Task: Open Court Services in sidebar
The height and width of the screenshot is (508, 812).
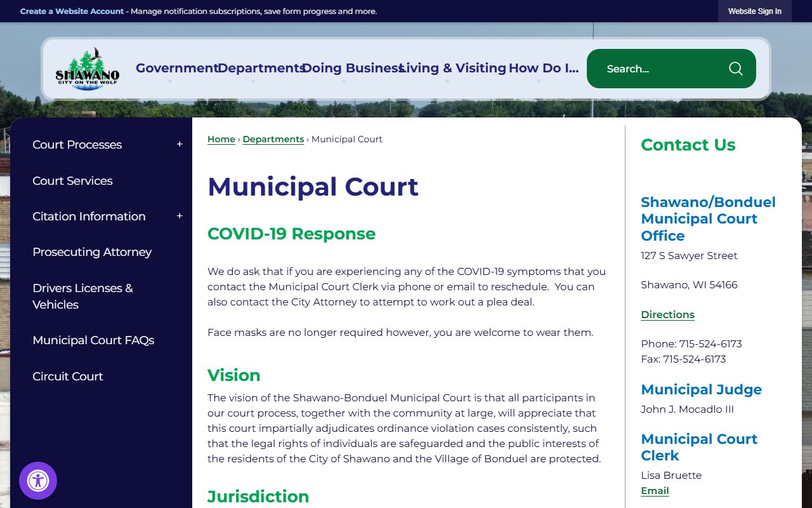Action: 72,181
